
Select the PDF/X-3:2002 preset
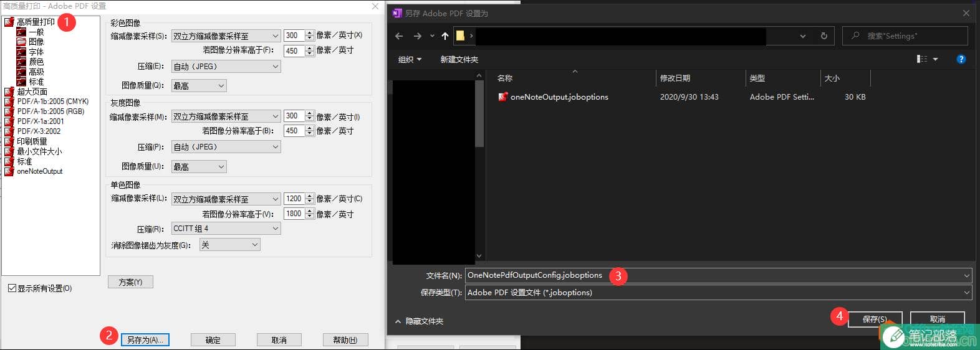[39, 131]
